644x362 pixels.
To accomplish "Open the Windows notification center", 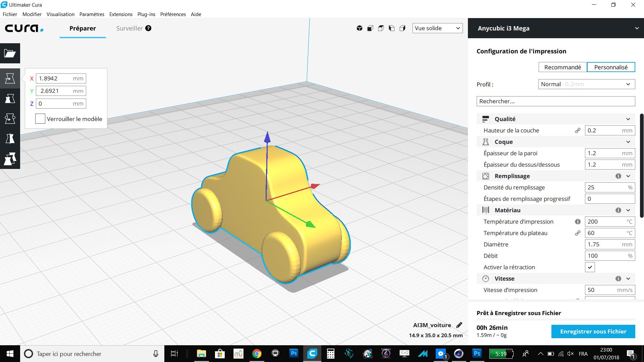I will (x=631, y=354).
